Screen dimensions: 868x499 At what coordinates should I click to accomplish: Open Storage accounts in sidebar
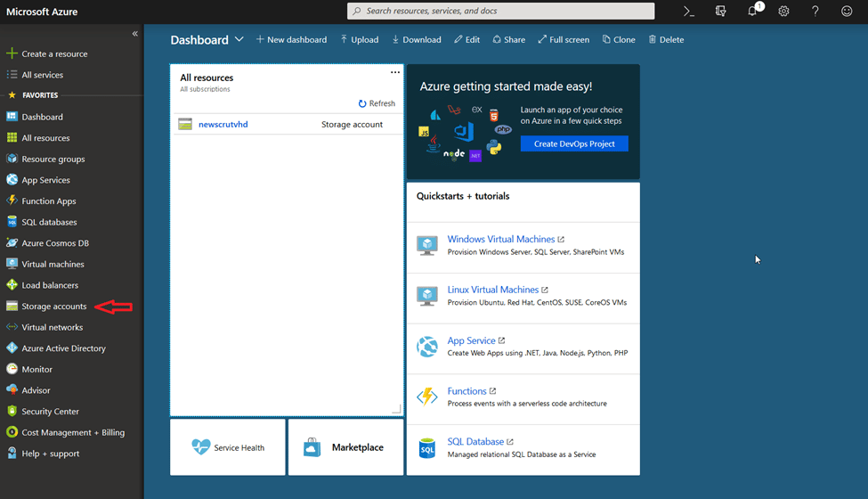(x=53, y=307)
